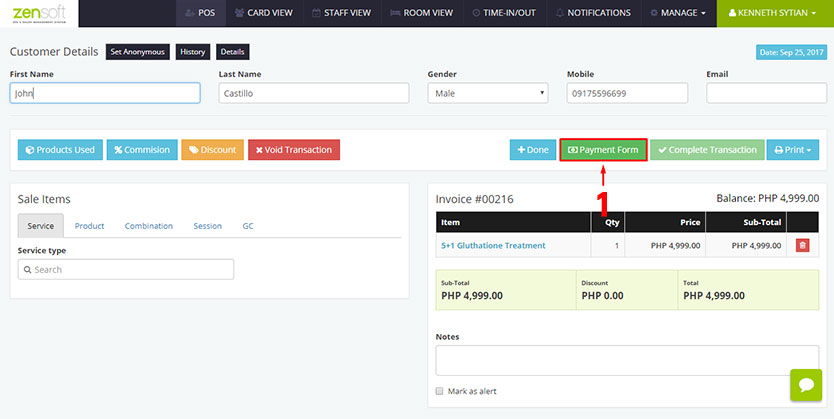The height and width of the screenshot is (419, 834).
Task: Click the ZenSoft logo
Action: [39, 13]
